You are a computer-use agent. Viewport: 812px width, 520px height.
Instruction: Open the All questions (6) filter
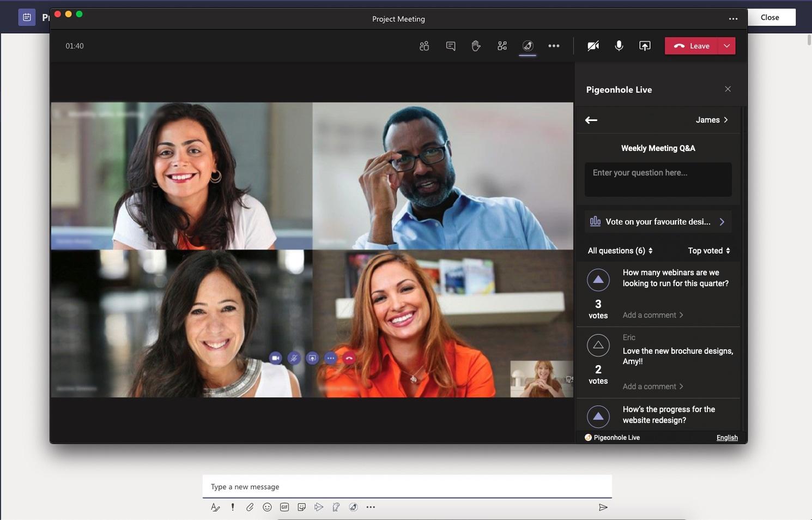[x=620, y=251]
